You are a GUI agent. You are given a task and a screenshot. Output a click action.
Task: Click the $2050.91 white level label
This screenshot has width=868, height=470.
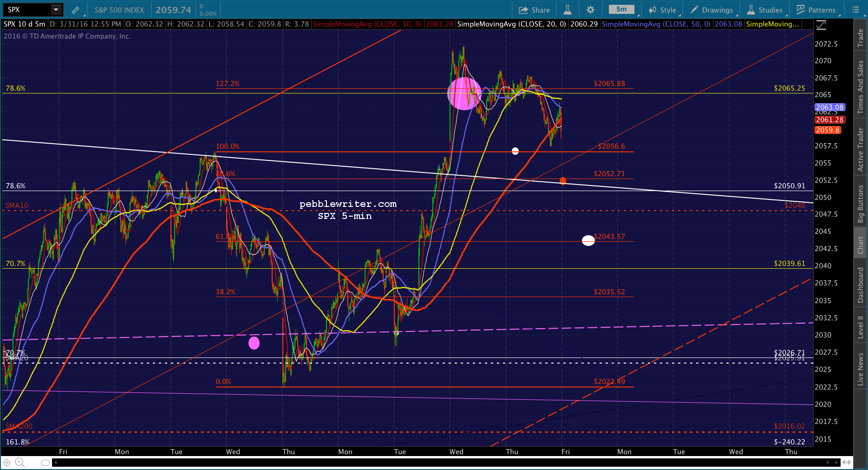point(790,186)
